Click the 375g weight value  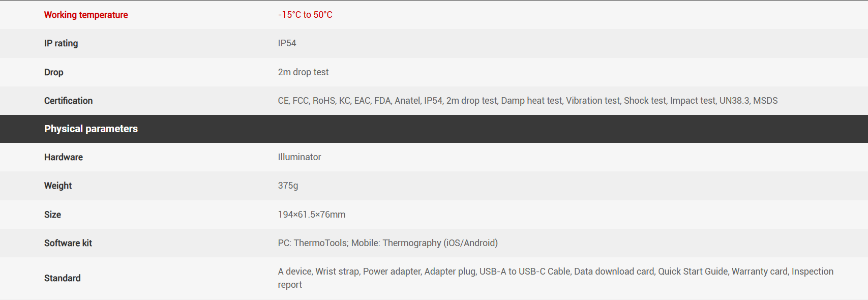click(x=288, y=186)
